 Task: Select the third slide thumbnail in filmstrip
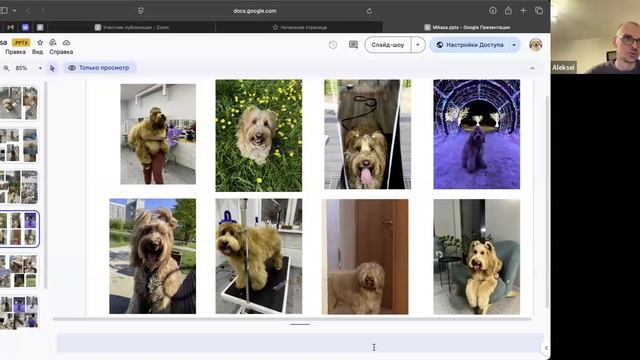point(19,187)
